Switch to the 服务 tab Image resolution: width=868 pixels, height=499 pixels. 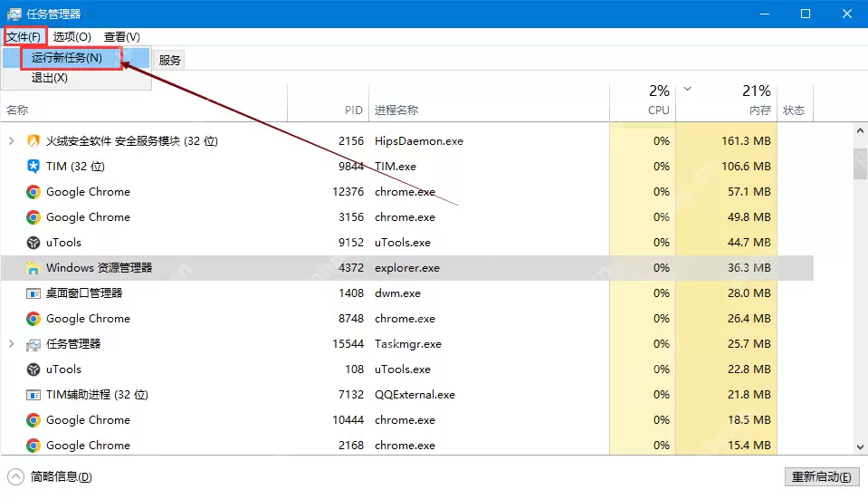(x=169, y=60)
